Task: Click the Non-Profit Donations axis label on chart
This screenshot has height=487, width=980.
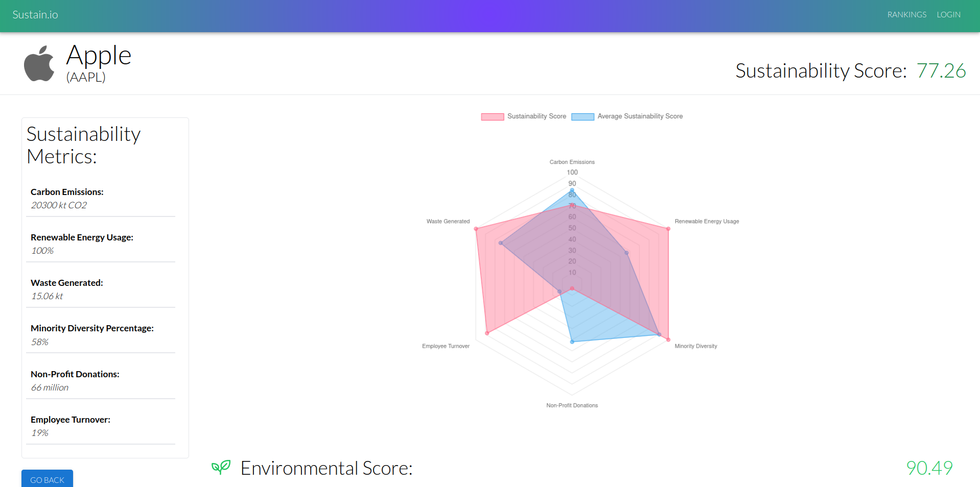Action: tap(572, 405)
